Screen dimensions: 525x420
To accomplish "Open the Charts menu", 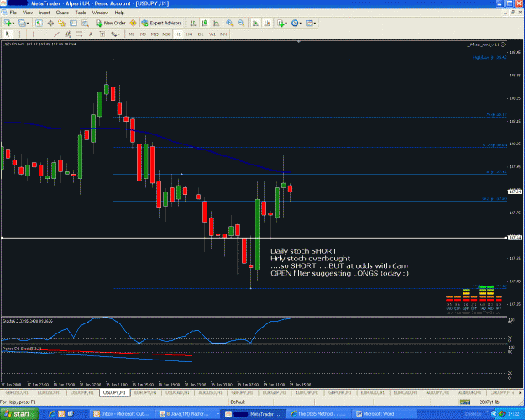I will [62, 13].
